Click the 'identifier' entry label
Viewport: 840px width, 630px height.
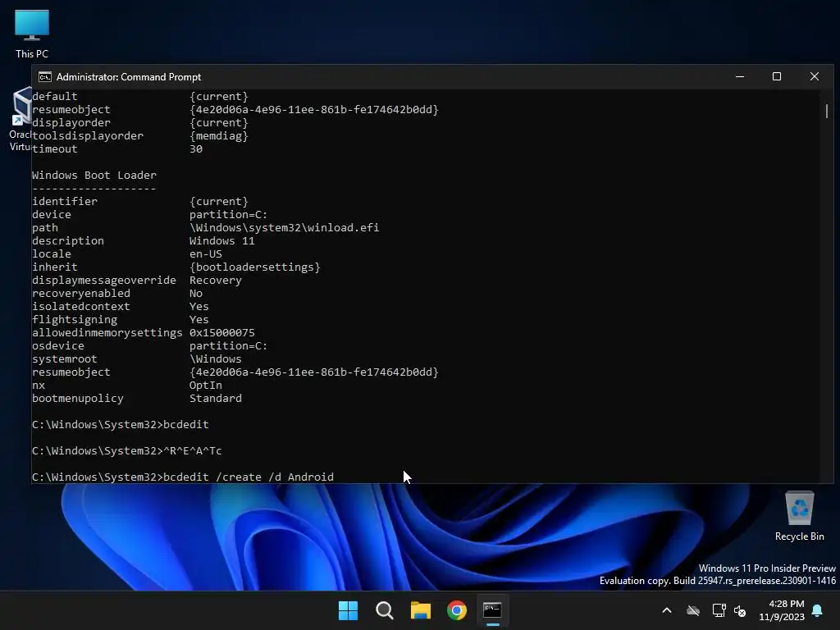65,202
